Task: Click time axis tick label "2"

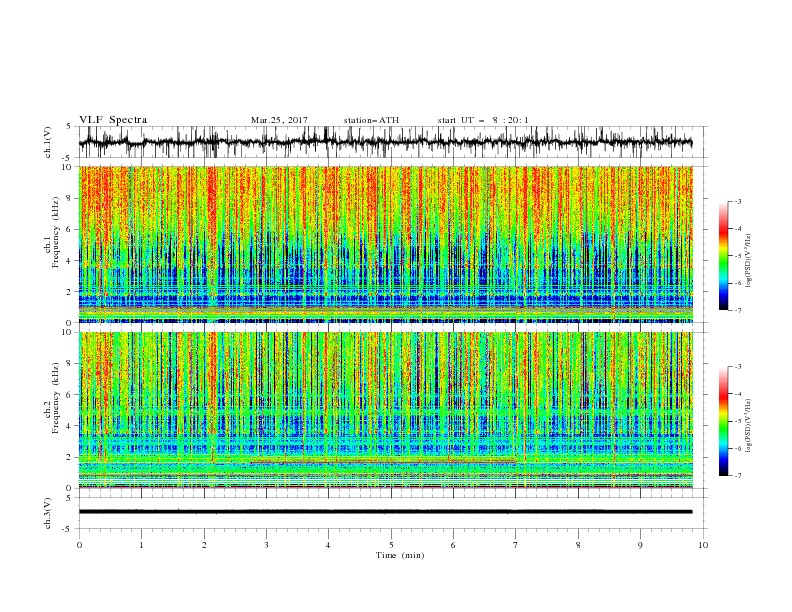Action: coord(204,545)
